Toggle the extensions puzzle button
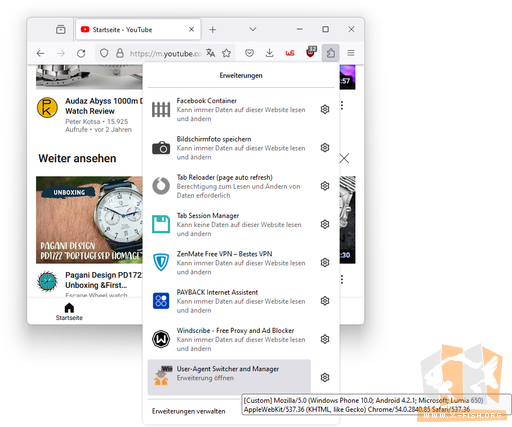This screenshot has width=512, height=427. [x=330, y=53]
